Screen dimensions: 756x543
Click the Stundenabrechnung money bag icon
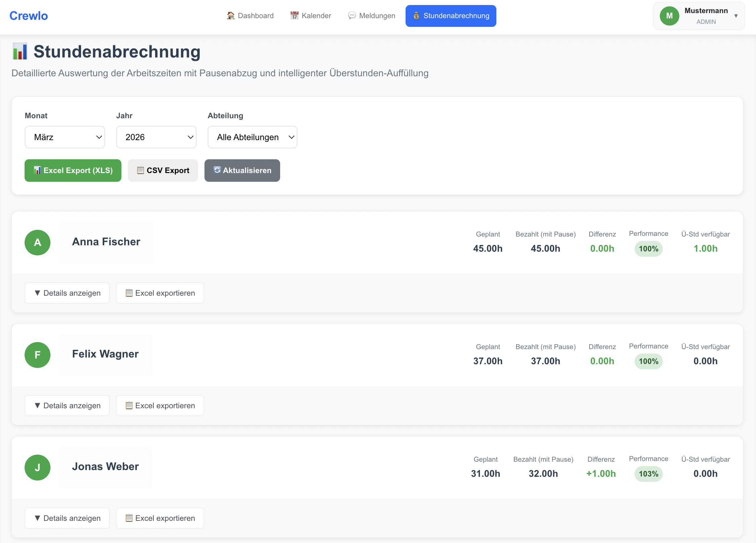tap(416, 16)
